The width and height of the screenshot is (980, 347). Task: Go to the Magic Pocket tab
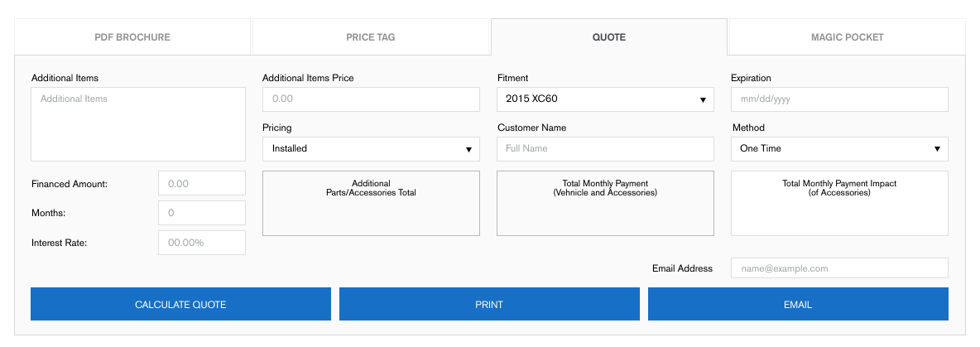(847, 37)
